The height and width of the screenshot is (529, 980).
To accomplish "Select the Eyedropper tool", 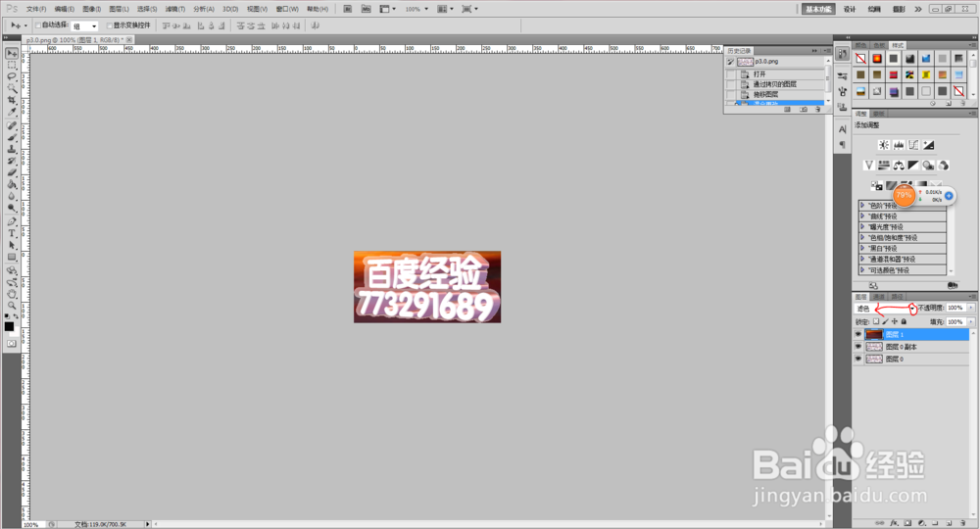I will [x=11, y=112].
